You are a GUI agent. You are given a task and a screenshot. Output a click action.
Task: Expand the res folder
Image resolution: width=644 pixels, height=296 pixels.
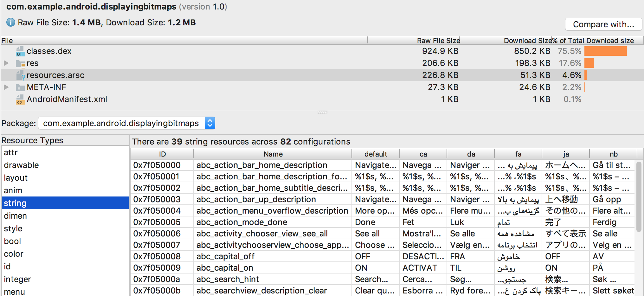(6, 63)
